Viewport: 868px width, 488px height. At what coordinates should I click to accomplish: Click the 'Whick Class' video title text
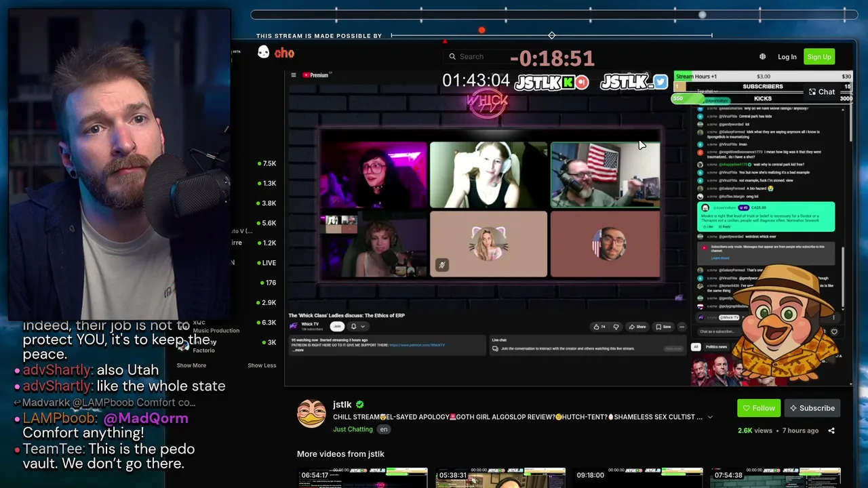(x=347, y=316)
